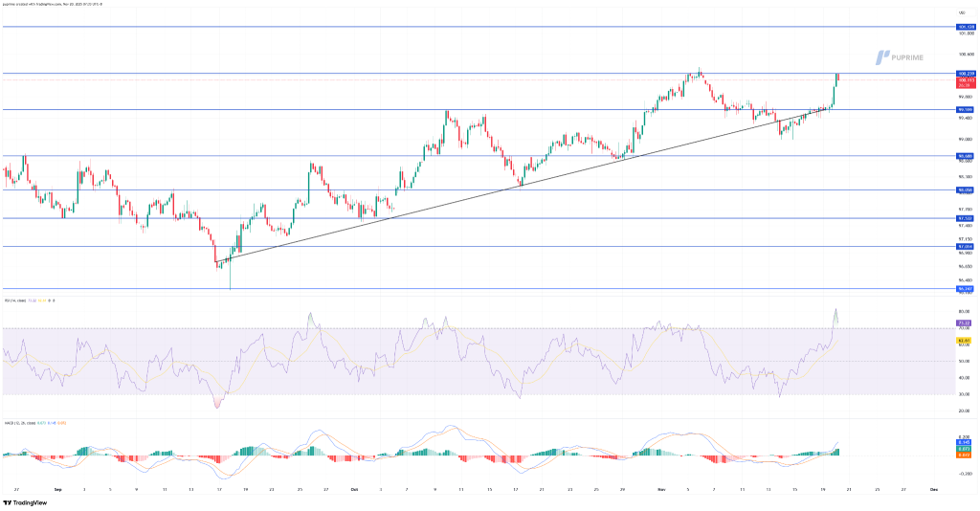Open the 'created with TradingView.com' header text

point(53,4)
